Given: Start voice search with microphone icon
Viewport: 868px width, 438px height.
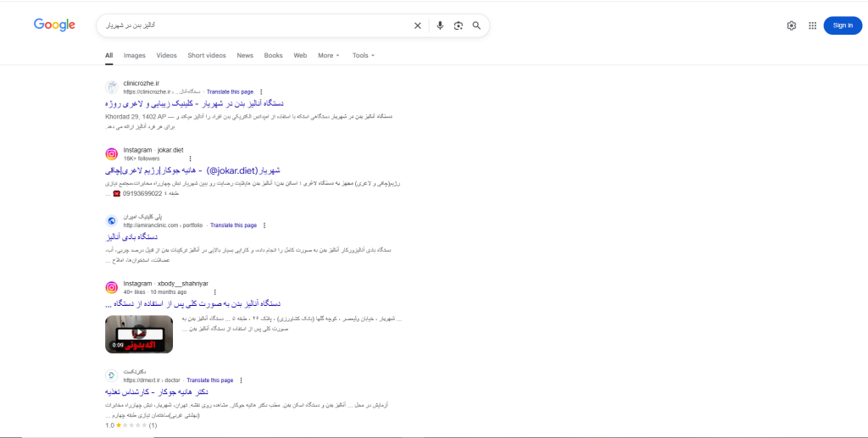Looking at the screenshot, I should (440, 25).
